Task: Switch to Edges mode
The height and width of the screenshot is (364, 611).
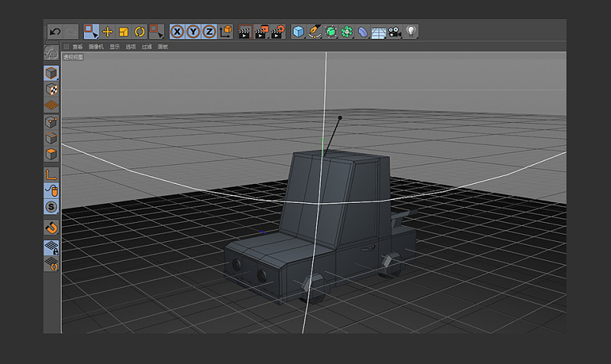Action: pyautogui.click(x=51, y=138)
